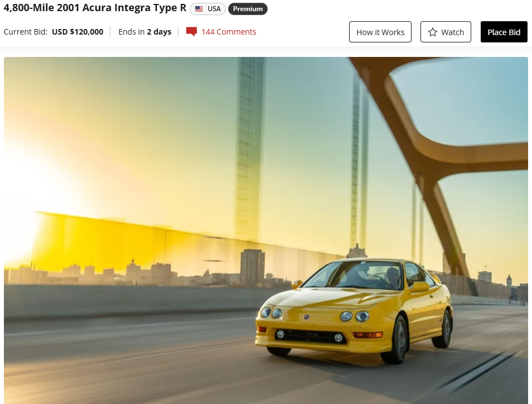Click the Current Bid label

point(26,32)
